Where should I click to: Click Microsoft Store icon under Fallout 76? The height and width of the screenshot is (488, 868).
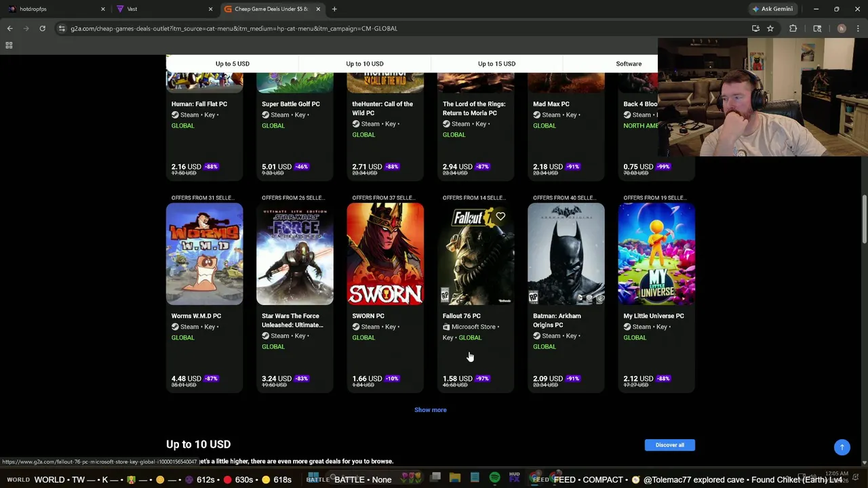coord(446,327)
